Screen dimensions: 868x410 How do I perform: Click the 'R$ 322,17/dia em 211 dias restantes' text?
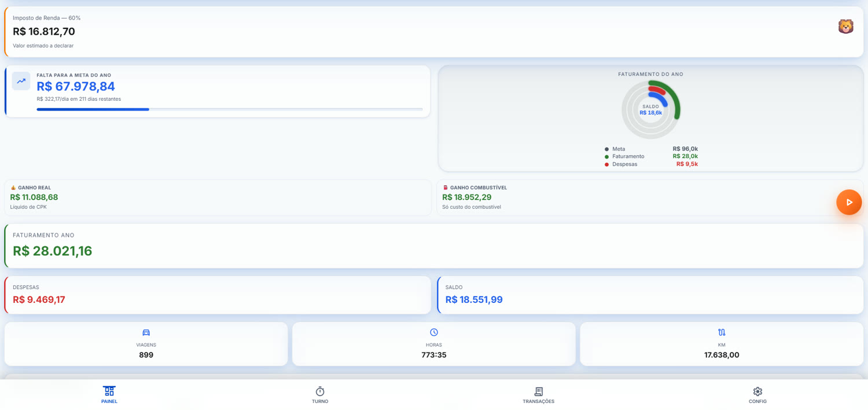click(x=79, y=99)
